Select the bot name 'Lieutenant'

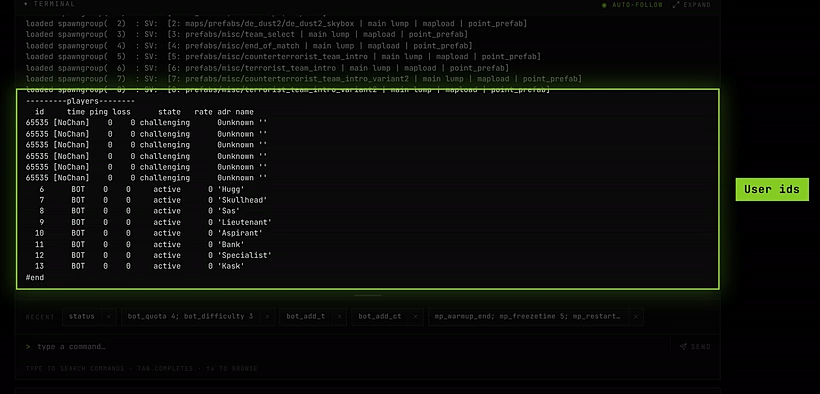point(245,222)
